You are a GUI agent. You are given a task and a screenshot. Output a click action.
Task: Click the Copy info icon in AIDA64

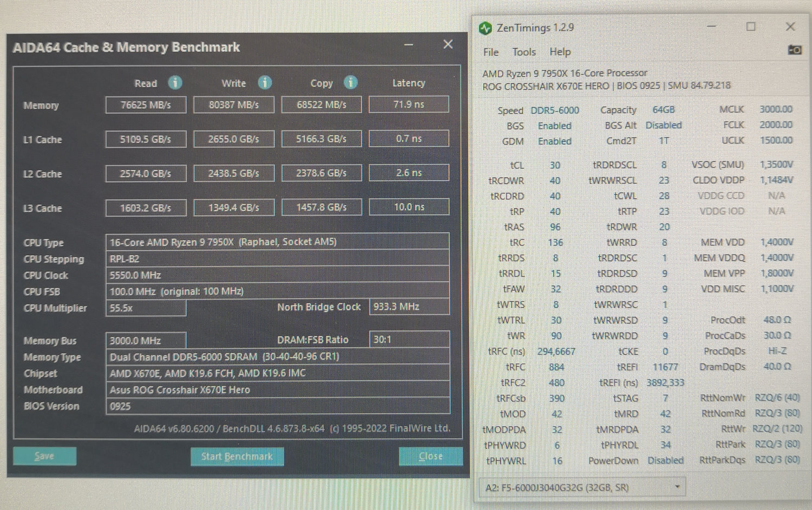pos(351,83)
